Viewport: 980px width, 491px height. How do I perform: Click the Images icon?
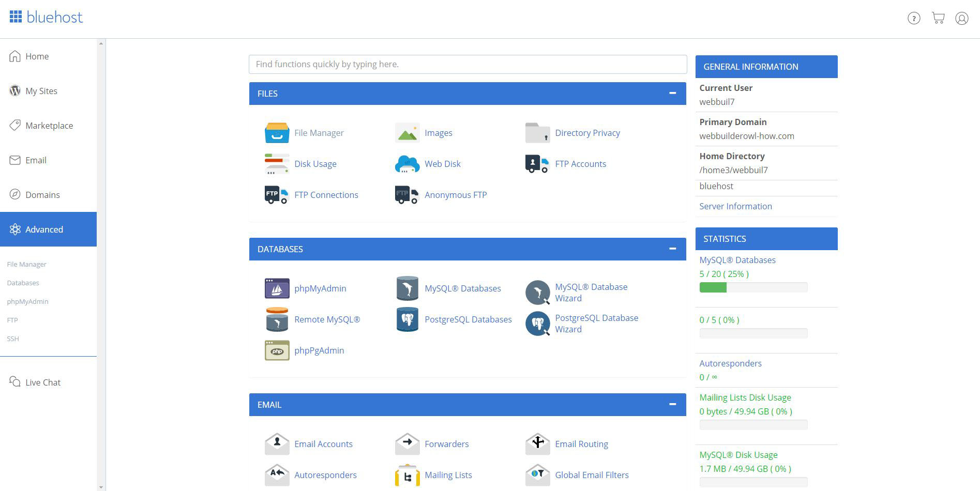(x=407, y=133)
